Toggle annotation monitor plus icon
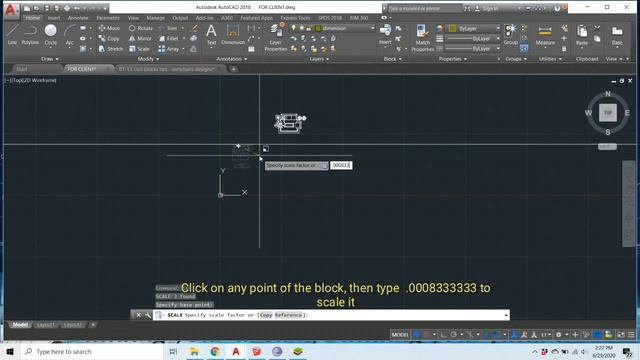Screen dimensions: 640x360 click(x=575, y=335)
